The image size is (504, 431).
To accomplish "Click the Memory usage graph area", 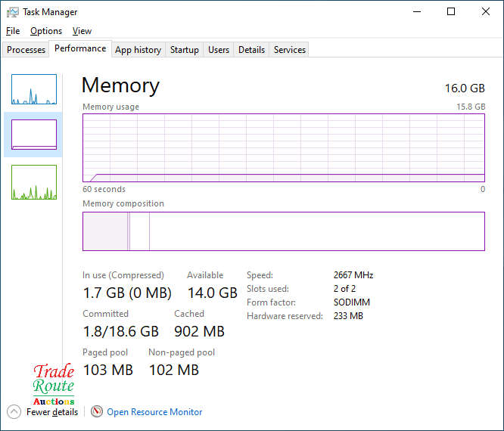I will tap(284, 147).
